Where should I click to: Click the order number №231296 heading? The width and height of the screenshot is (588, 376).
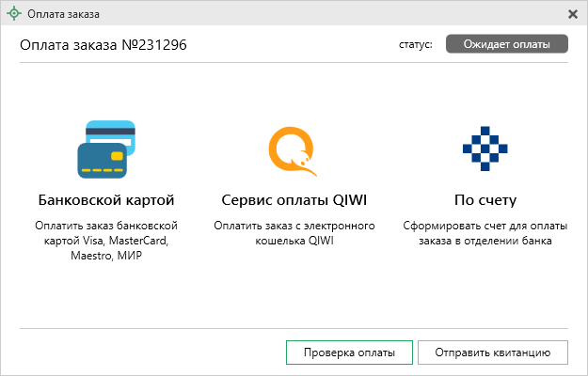click(103, 45)
